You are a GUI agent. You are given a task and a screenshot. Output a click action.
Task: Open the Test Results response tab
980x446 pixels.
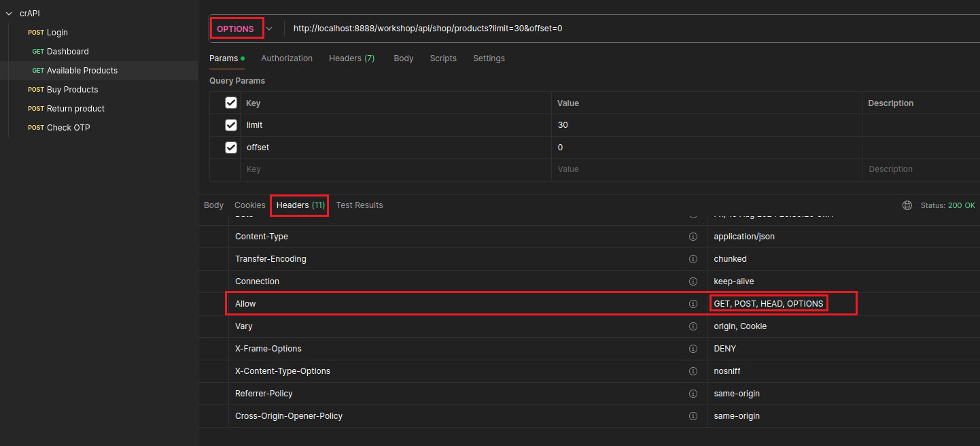tap(359, 205)
